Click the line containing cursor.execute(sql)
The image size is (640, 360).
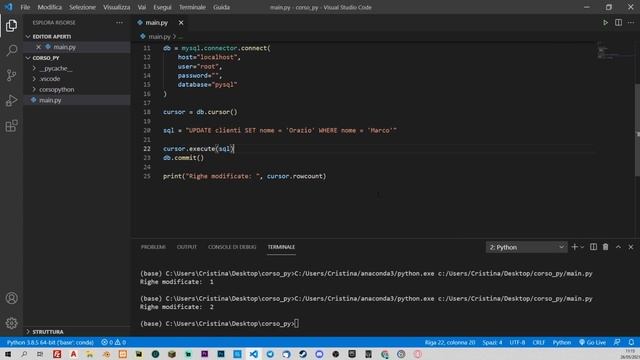pyautogui.click(x=199, y=149)
